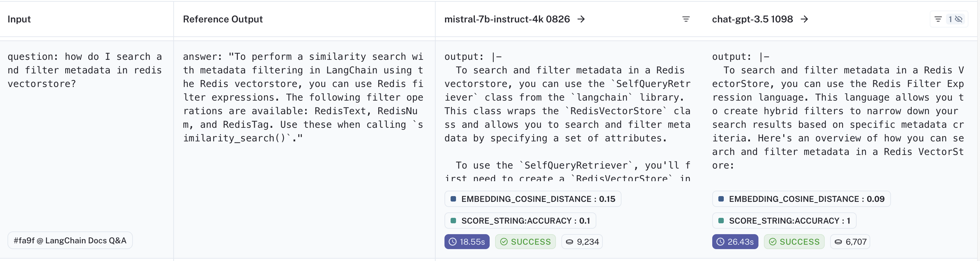Open filter menu for chat-gpt-3.5 column

coord(938,19)
